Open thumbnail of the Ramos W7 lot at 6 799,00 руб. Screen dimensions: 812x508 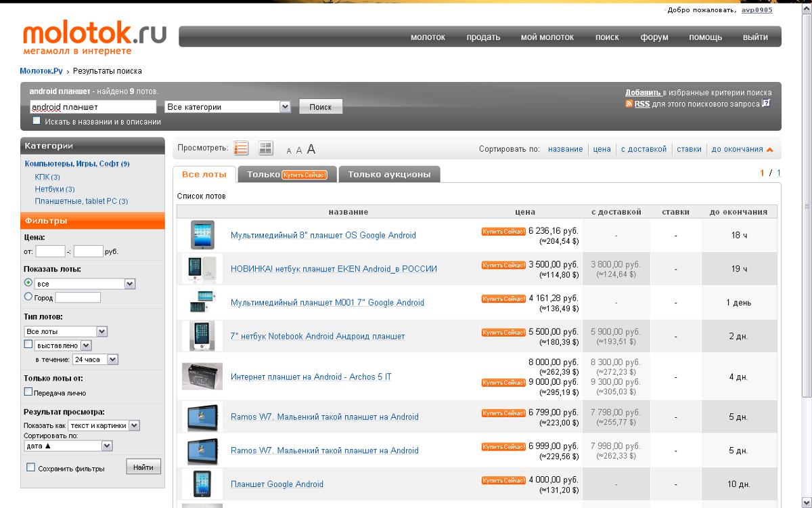pyautogui.click(x=202, y=417)
